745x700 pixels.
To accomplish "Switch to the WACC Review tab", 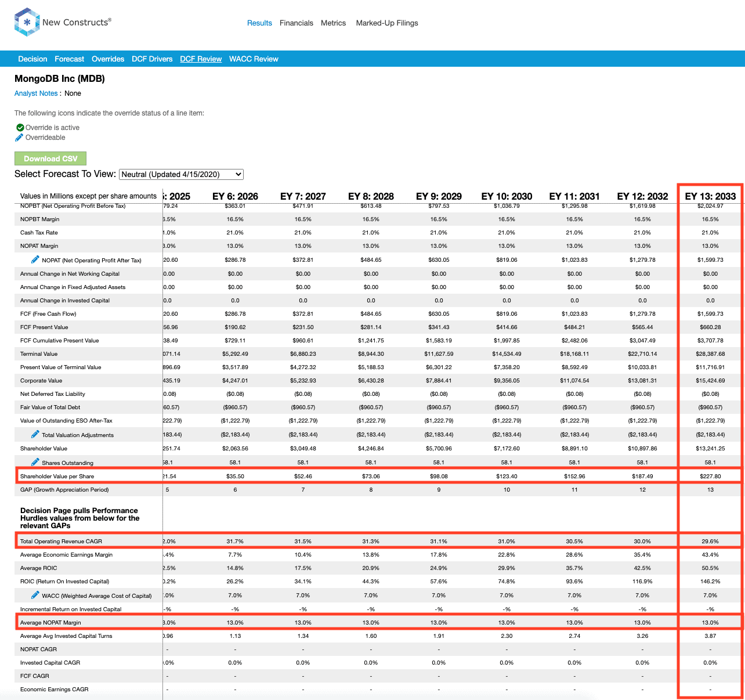I will (x=254, y=59).
